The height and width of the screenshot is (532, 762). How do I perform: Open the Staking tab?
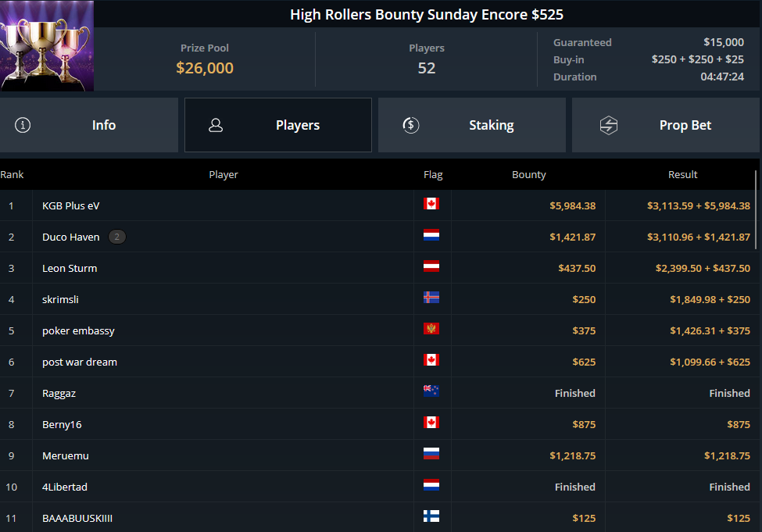point(472,125)
